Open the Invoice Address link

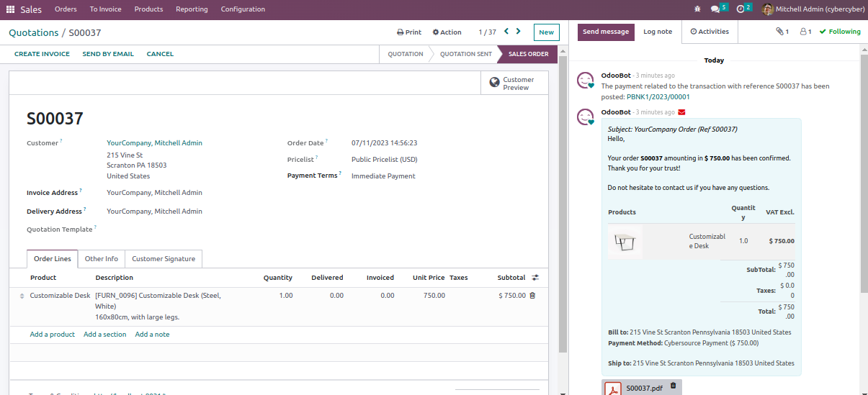click(x=154, y=193)
